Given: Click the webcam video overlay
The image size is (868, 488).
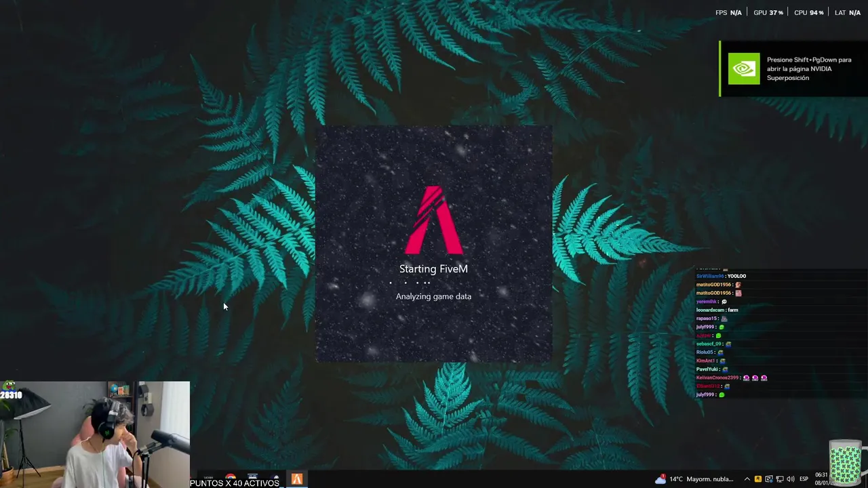Looking at the screenshot, I should click(x=95, y=434).
